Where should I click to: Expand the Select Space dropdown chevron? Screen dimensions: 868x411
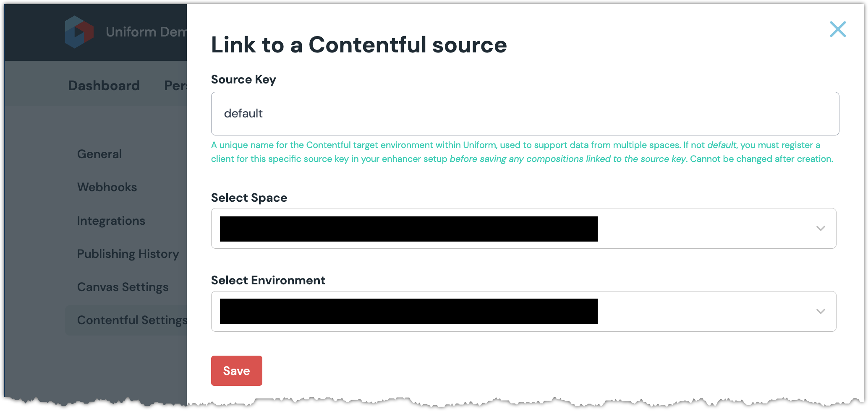[820, 229]
